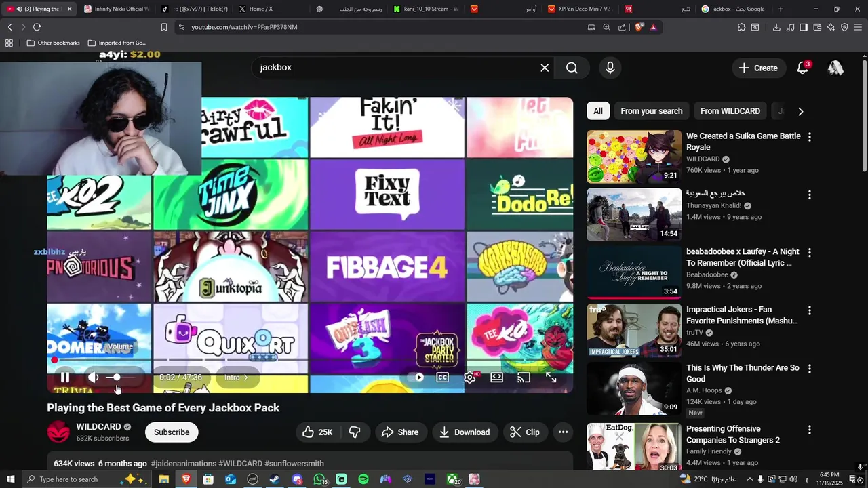The height and width of the screenshot is (488, 868).
Task: Open Other bookmarks folder
Action: 53,43
